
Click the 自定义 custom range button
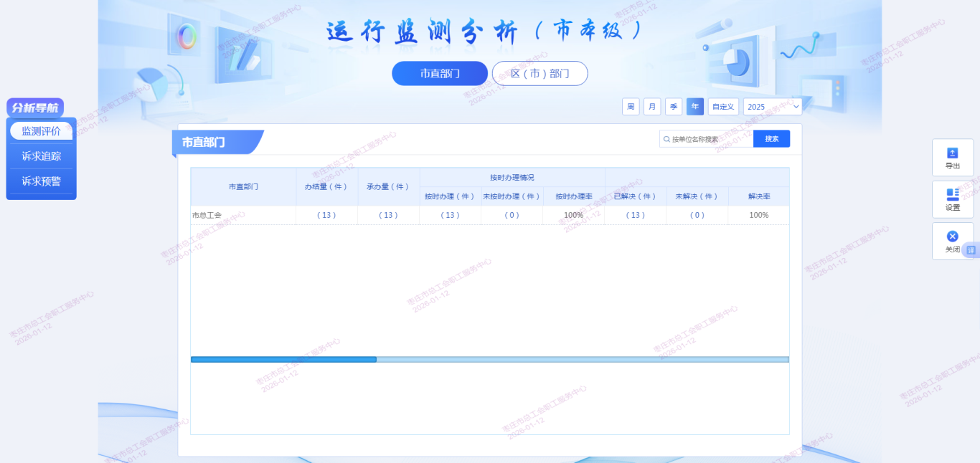[723, 107]
